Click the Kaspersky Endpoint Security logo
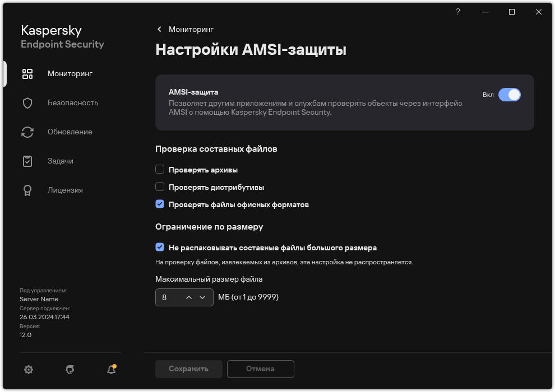This screenshot has width=555, height=392. 62,37
